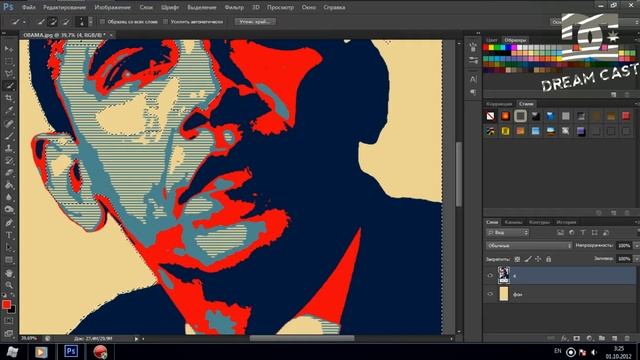Select the Zoom tool
This screenshot has width=640, height=360.
(9, 285)
